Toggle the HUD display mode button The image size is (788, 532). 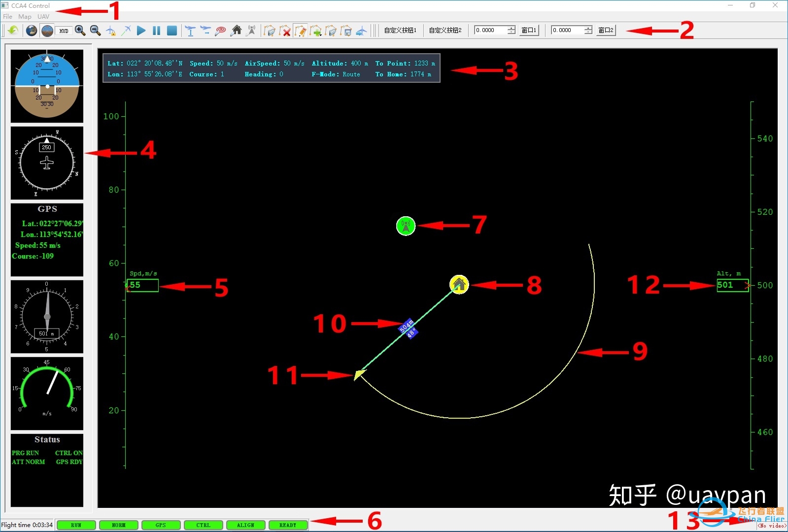tap(64, 31)
